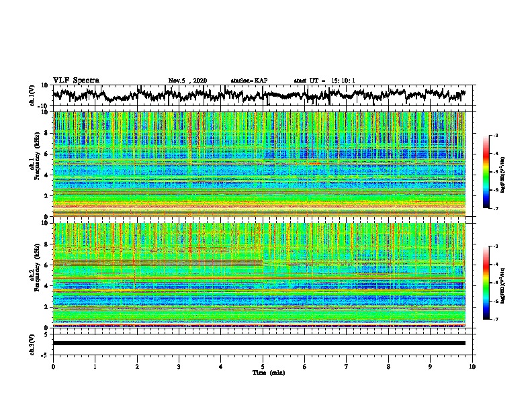532x411 pixels.
Task: Click inside the ch.2 spectrogram plot
Action: 259,275
